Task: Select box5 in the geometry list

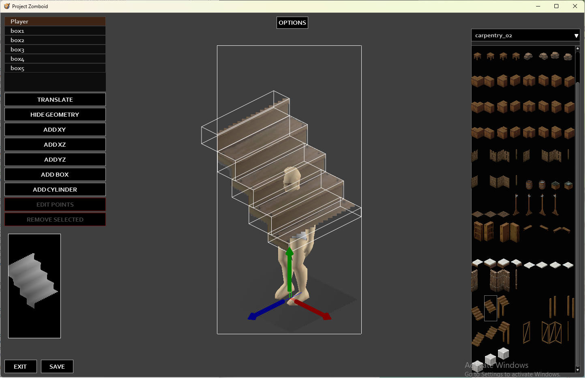Action: pyautogui.click(x=55, y=68)
